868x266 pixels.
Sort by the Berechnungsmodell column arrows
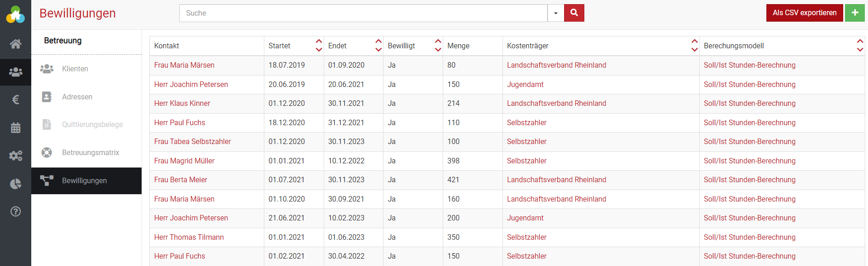coord(860,46)
